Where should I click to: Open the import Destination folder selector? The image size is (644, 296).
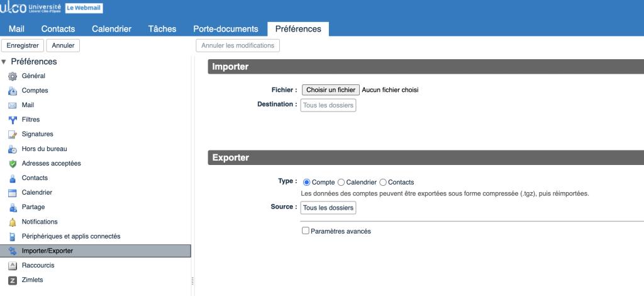[x=328, y=105]
